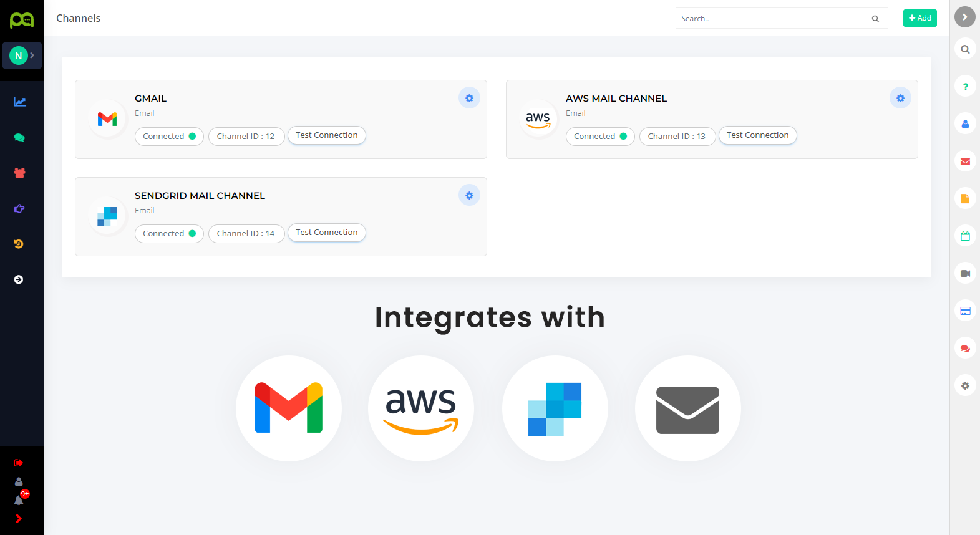Click the Channel ID : 13 badge
Image resolution: width=980 pixels, height=535 pixels.
(677, 137)
